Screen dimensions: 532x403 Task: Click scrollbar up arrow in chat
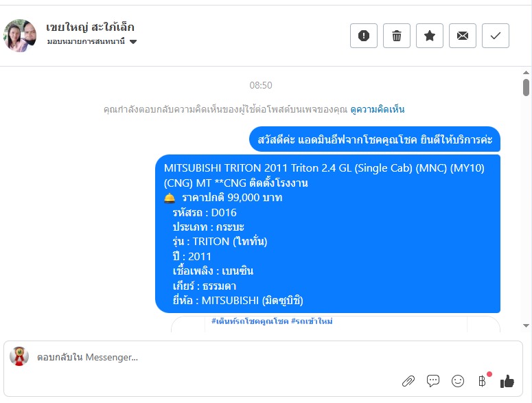(x=526, y=73)
